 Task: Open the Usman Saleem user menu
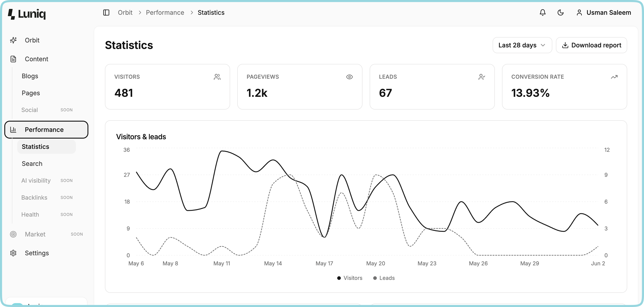[x=604, y=12]
